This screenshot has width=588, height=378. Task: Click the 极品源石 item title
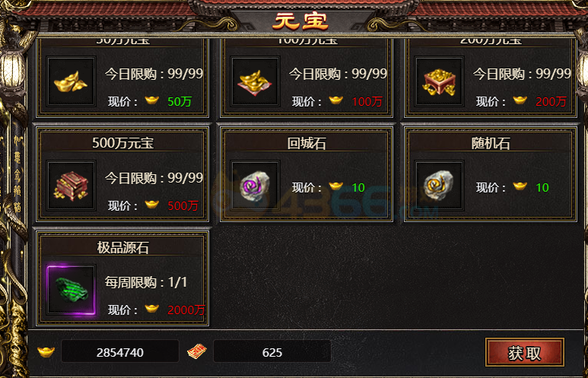point(122,247)
